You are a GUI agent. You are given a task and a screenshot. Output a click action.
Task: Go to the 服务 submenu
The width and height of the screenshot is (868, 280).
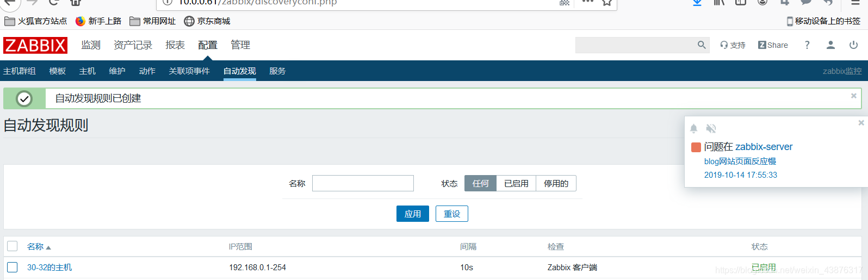click(277, 71)
